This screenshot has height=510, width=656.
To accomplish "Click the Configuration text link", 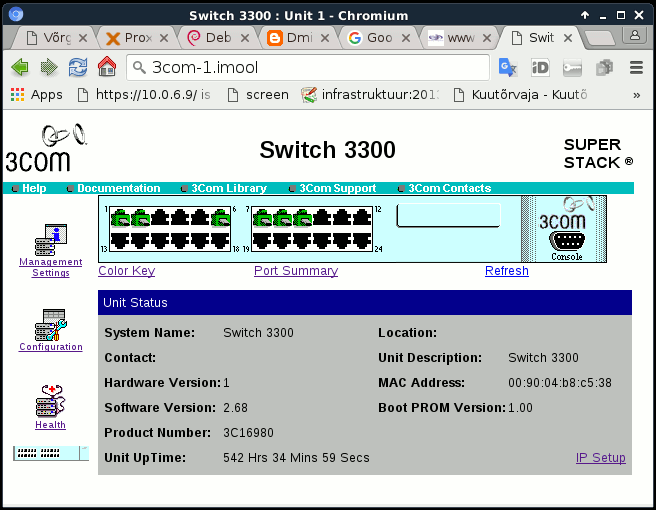I will click(51, 347).
